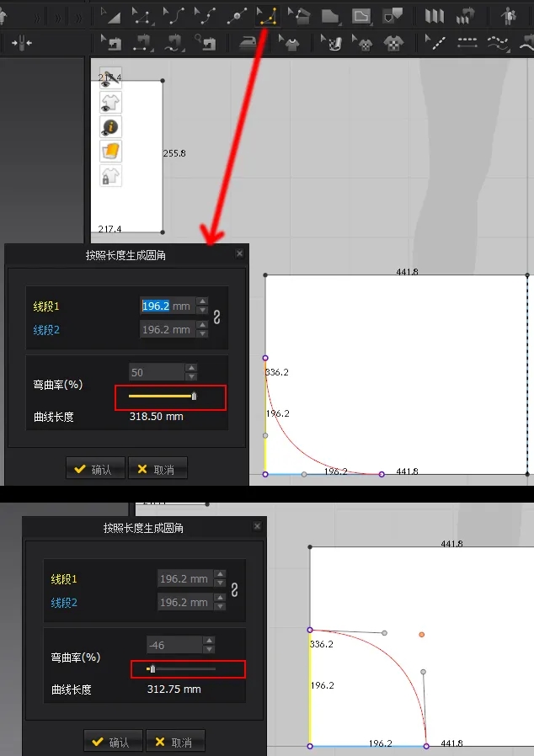Decrease the 弯曲率 value of 50
This screenshot has height=756, width=534.
tap(191, 376)
